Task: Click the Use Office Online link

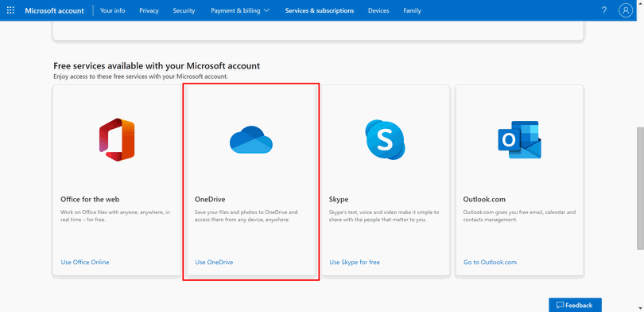Action: click(x=85, y=262)
